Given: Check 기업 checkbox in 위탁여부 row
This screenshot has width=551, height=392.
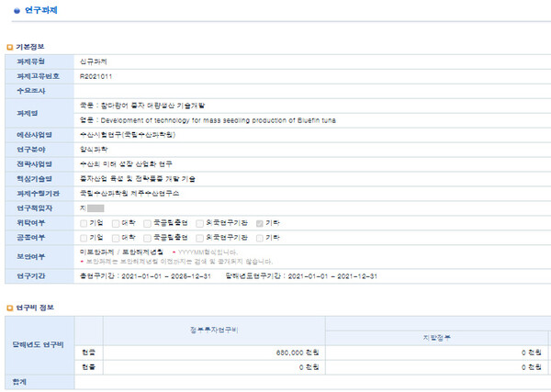Looking at the screenshot, I should 84,223.
